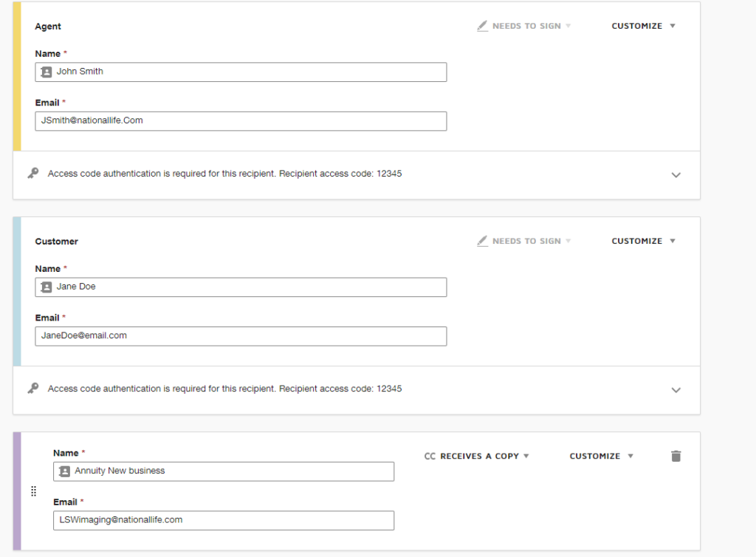Click the key icon in Customer access code row
The image size is (756, 557).
(32, 389)
